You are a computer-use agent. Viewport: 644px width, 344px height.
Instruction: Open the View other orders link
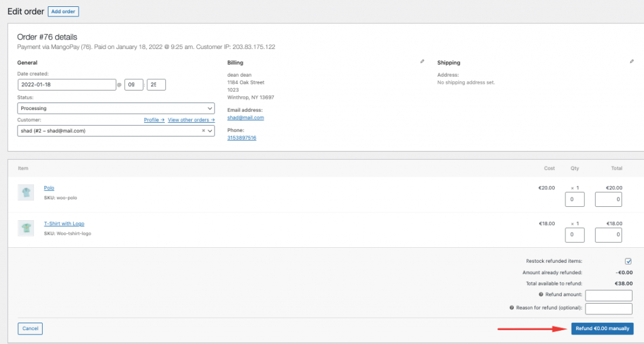coord(191,120)
